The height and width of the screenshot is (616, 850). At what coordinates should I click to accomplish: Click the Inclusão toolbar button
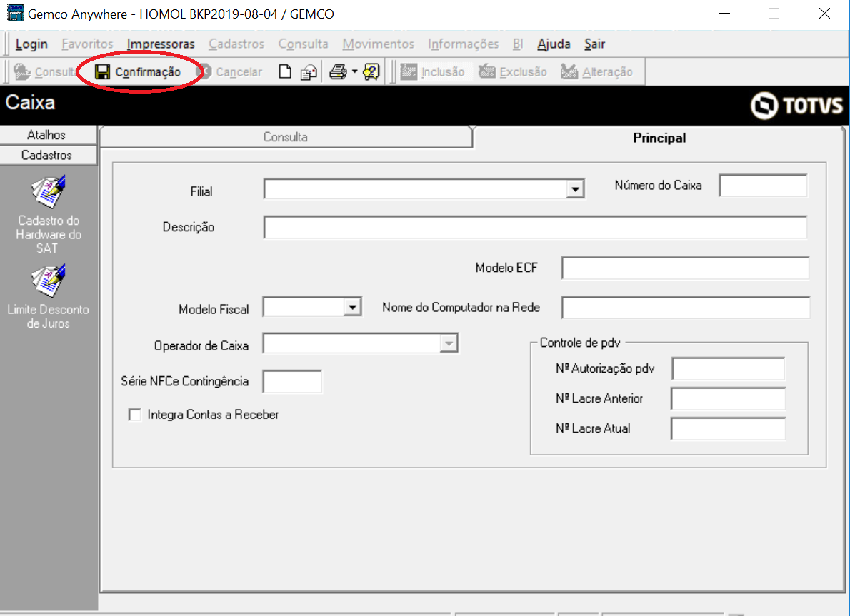(x=433, y=71)
